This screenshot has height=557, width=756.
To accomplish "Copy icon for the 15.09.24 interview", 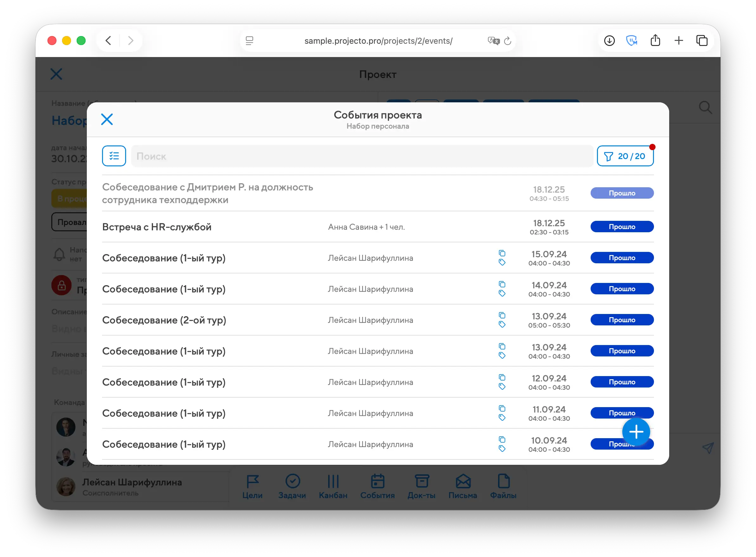I will coord(502,253).
